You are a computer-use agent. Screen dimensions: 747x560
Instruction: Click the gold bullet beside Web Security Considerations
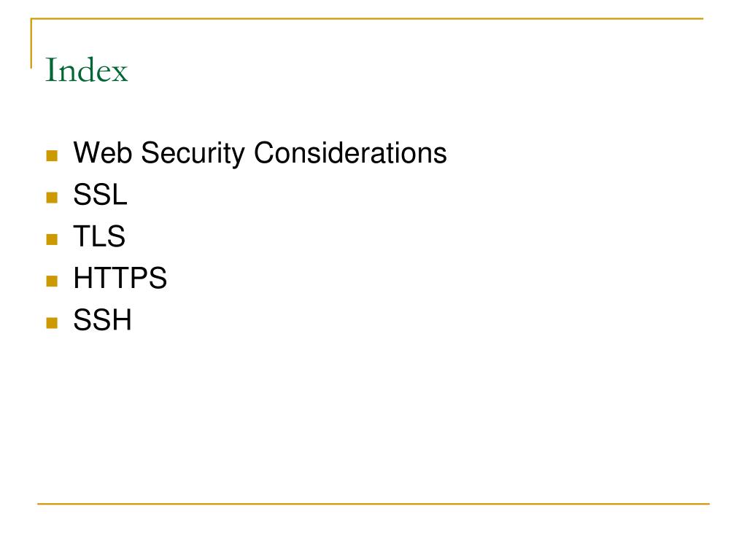click(52, 156)
